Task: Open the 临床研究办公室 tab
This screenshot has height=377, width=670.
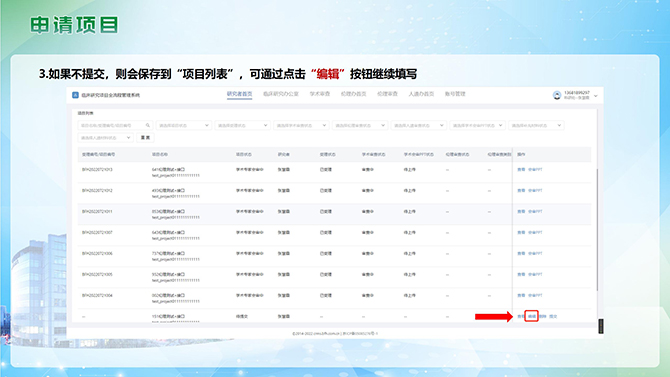Action: coord(280,94)
